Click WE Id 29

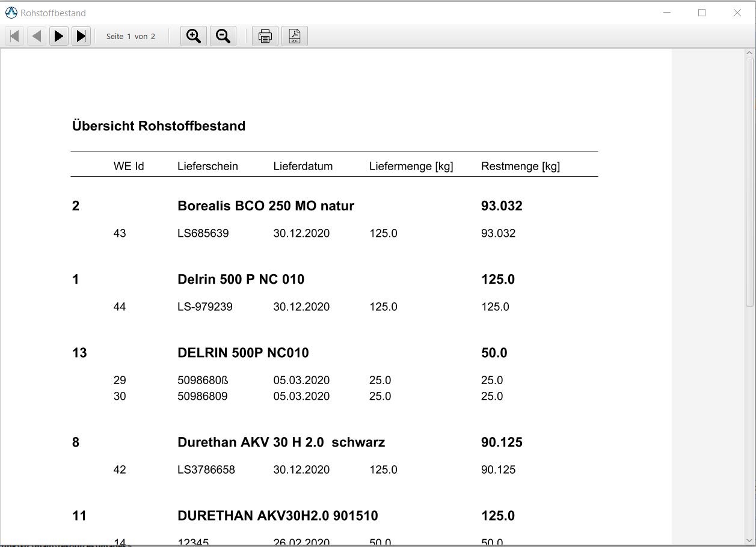click(x=120, y=380)
